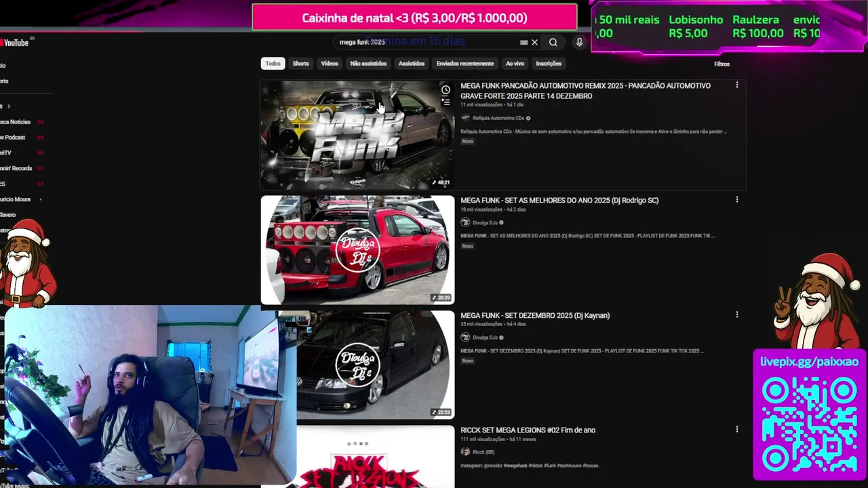
Task: Open three-dot menu for SET AS MELHORES DO ANO video
Action: click(x=736, y=200)
